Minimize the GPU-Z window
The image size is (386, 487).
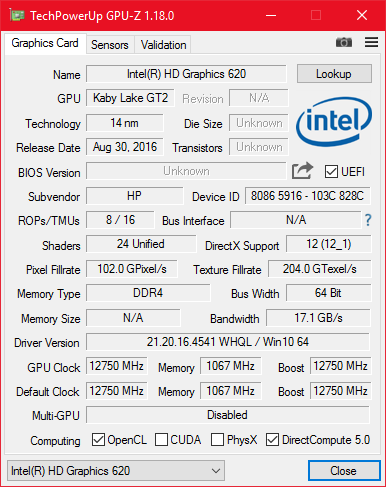[271, 15]
